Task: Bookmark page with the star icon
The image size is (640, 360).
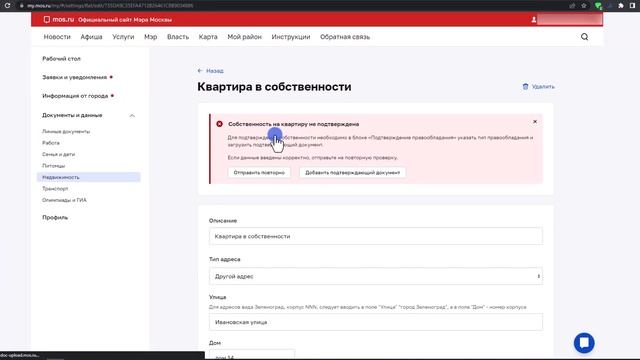Action: [584, 6]
